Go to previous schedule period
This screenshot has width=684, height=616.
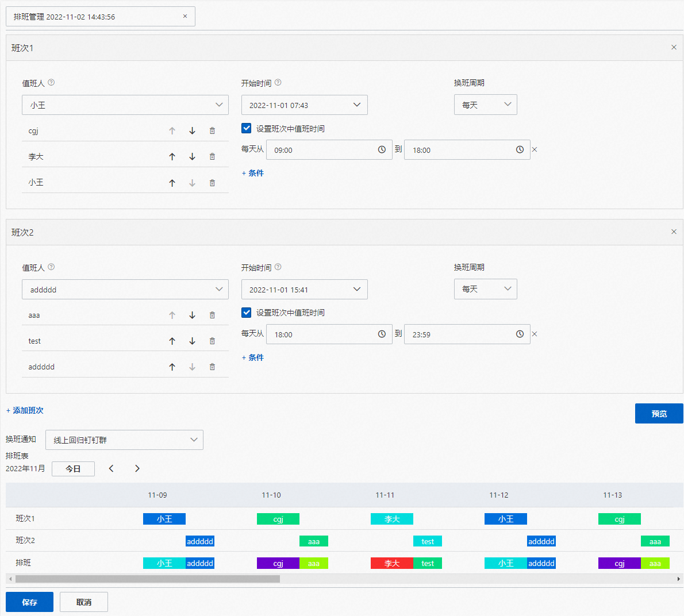coord(112,468)
